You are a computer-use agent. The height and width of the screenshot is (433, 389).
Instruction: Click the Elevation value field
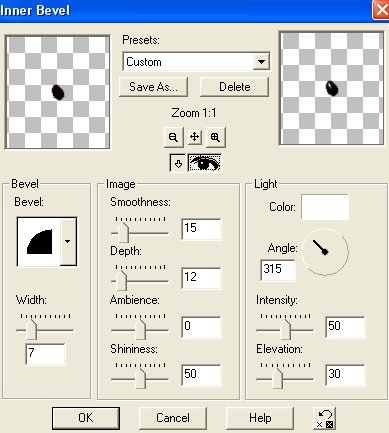[345, 375]
